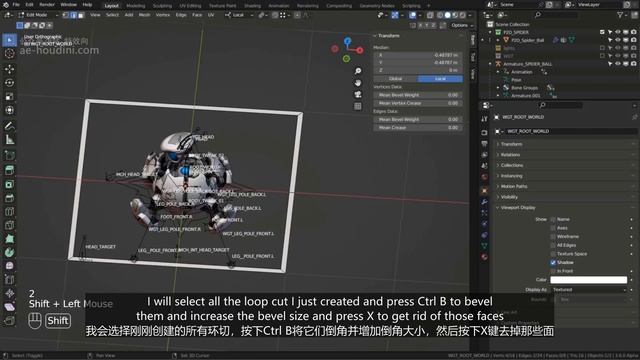Image resolution: width=640 pixels, height=360 pixels.
Task: Check the Name show checkbox
Action: point(553,220)
